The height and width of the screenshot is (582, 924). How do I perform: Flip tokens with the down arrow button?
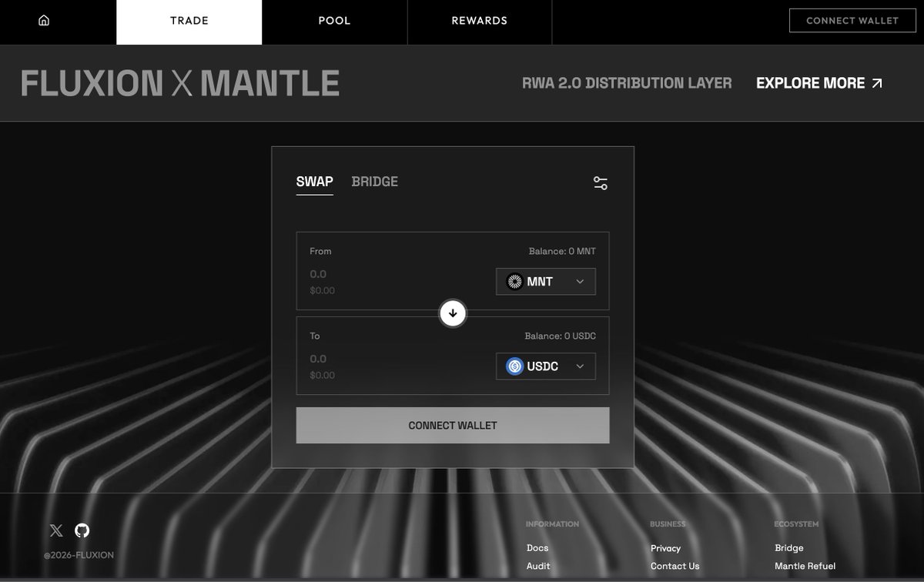click(453, 313)
